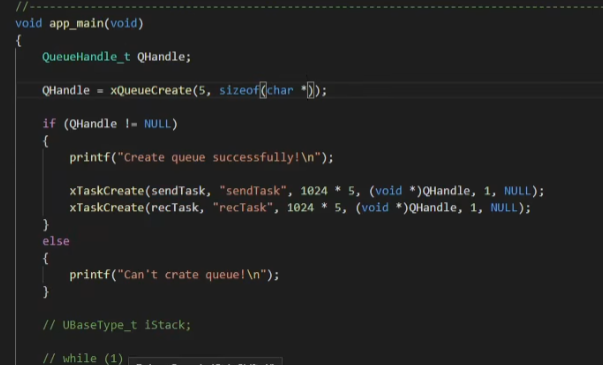Click the recTask function argument in xTaskCreate

(x=174, y=208)
